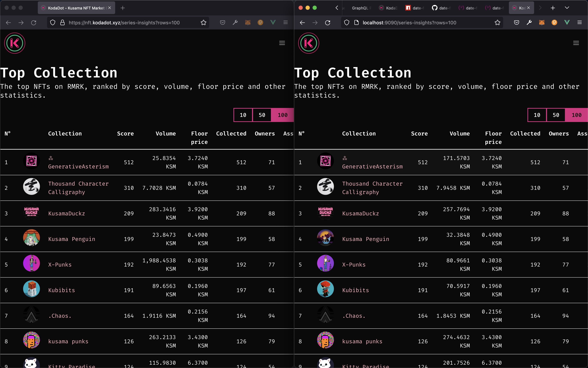Go back in right browser window
This screenshot has height=368, width=588.
302,23
